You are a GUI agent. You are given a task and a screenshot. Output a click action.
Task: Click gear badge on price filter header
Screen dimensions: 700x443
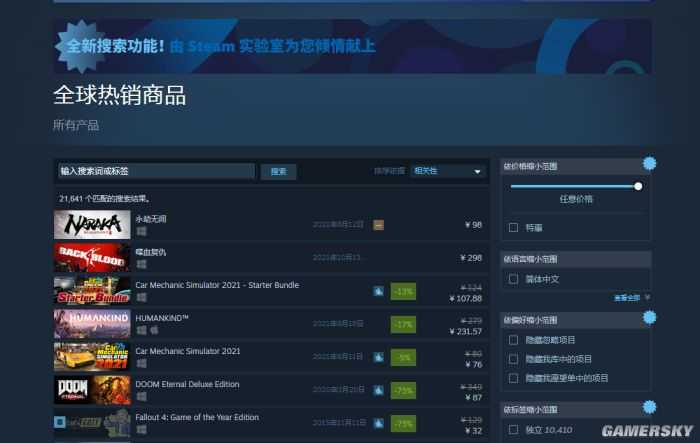(x=650, y=163)
